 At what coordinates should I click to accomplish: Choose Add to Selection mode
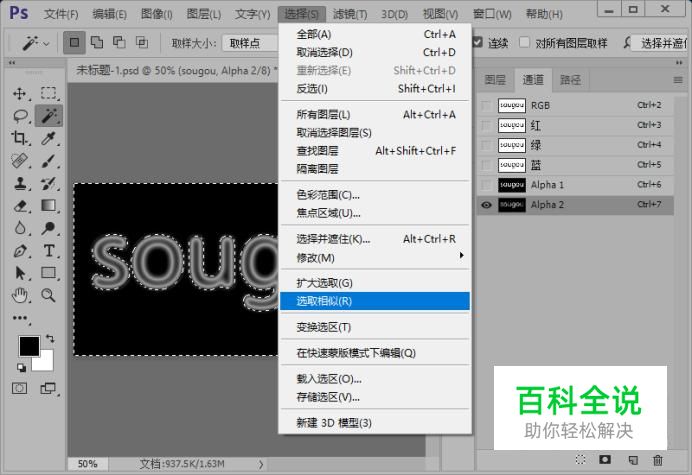pos(97,42)
